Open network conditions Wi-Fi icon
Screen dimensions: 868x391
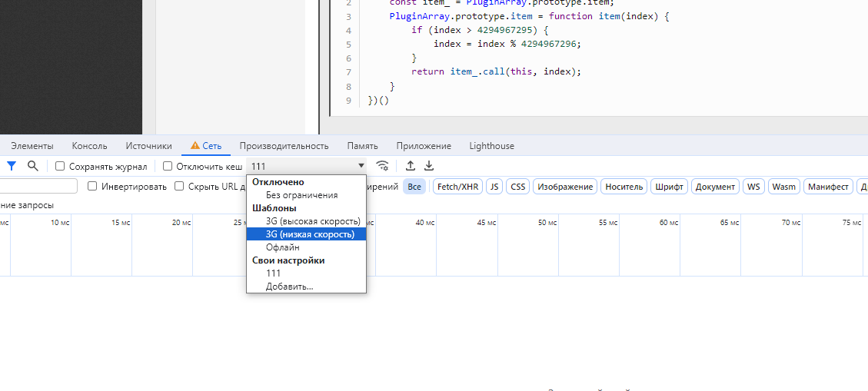pyautogui.click(x=382, y=166)
